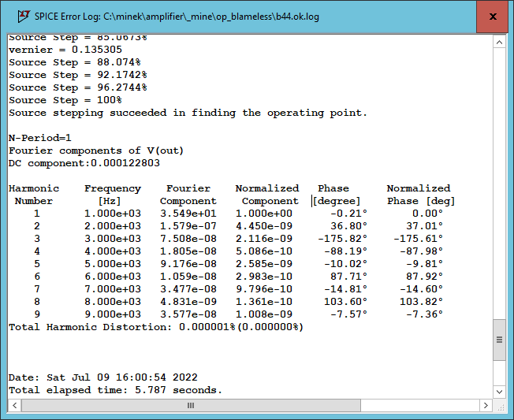Click normalized component 5.086e-10
Image resolution: width=514 pixels, height=420 pixels.
click(264, 251)
